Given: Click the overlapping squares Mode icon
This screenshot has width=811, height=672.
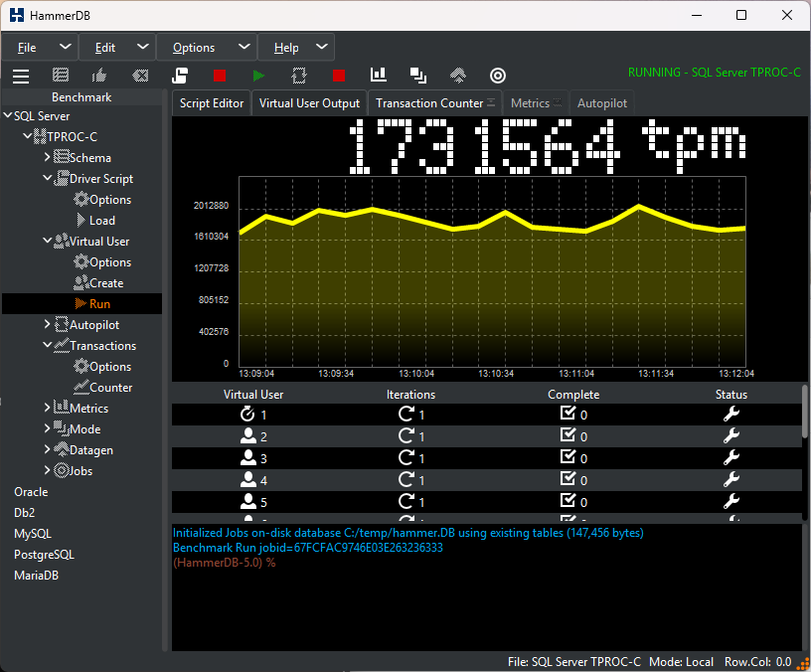Looking at the screenshot, I should (417, 76).
